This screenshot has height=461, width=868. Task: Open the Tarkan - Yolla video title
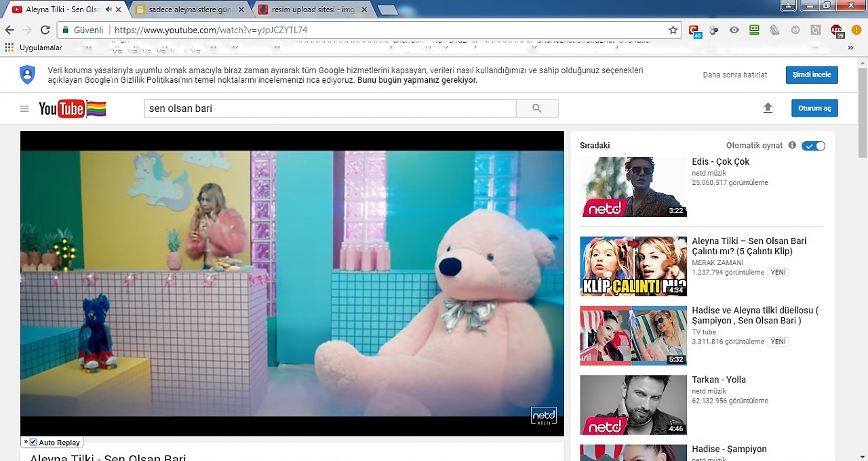(x=719, y=380)
